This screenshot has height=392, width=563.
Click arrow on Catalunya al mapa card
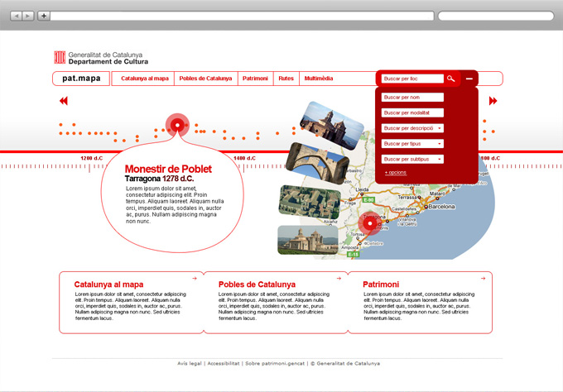point(195,279)
